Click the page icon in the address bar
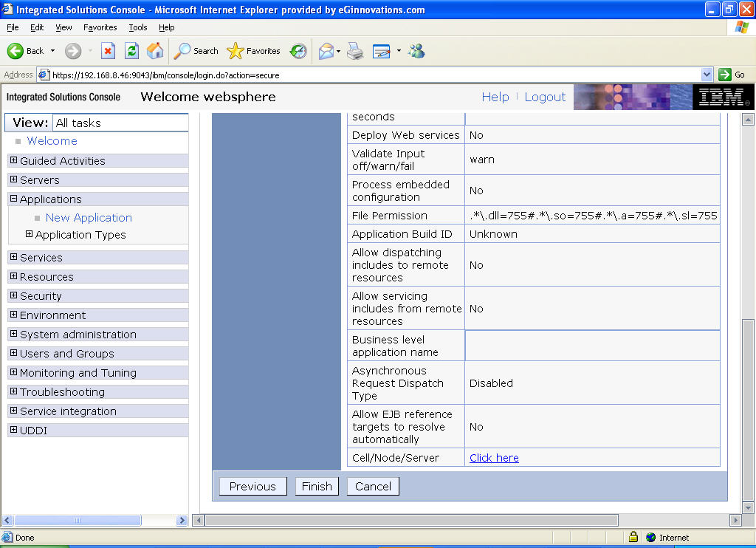The image size is (756, 548). tap(44, 75)
